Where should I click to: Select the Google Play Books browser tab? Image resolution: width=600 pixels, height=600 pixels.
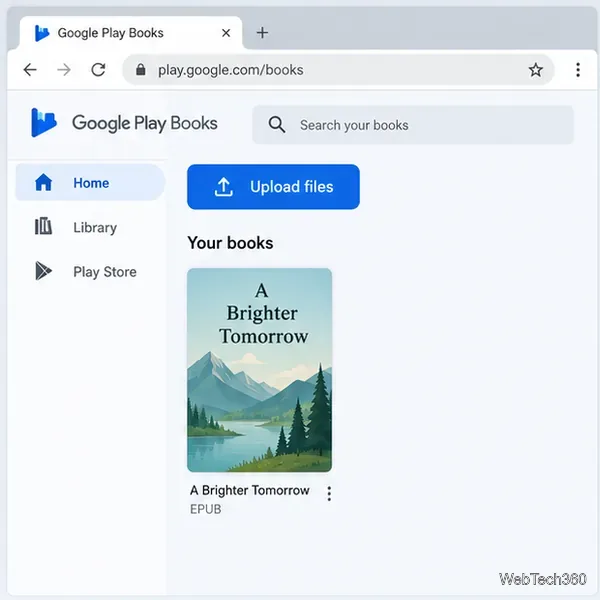click(131, 33)
